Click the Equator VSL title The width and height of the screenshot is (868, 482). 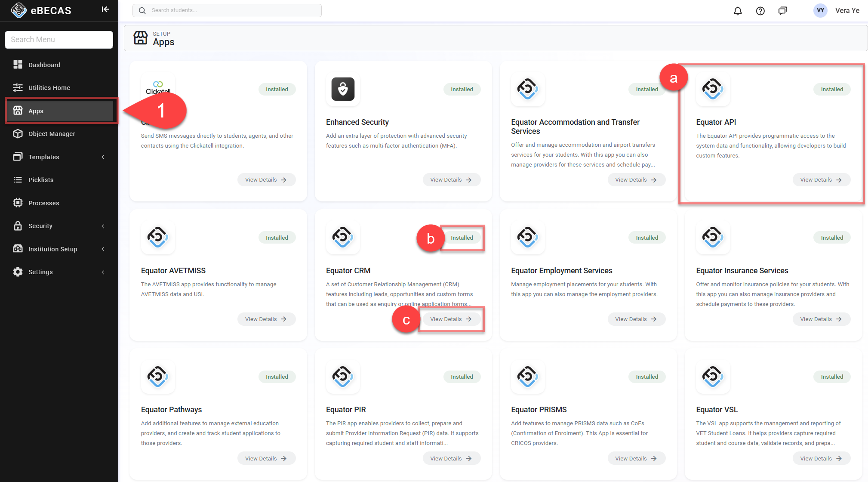[x=717, y=410]
